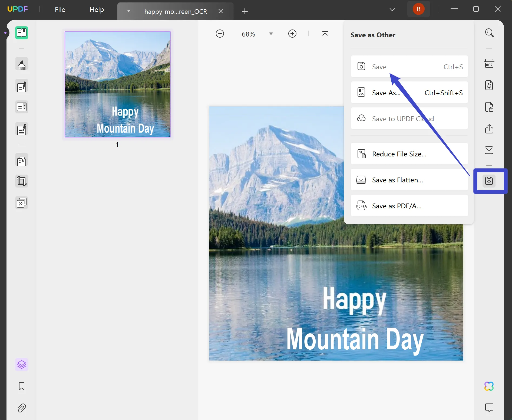Choose Save As... option
This screenshot has width=512, height=420.
(409, 93)
